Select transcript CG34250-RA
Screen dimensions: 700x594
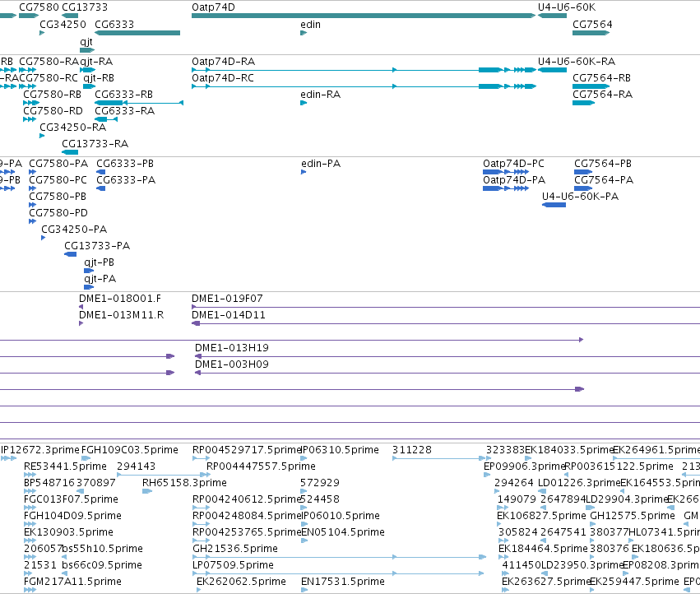tap(42, 136)
